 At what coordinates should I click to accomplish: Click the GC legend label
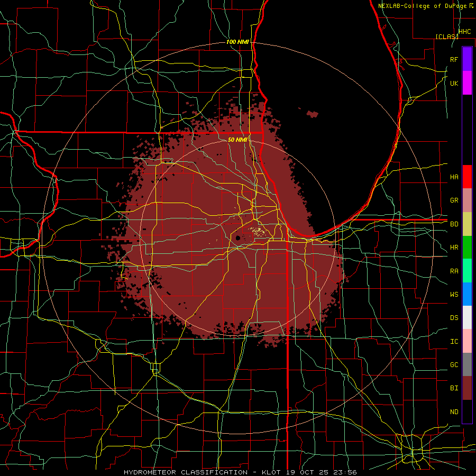click(x=454, y=364)
